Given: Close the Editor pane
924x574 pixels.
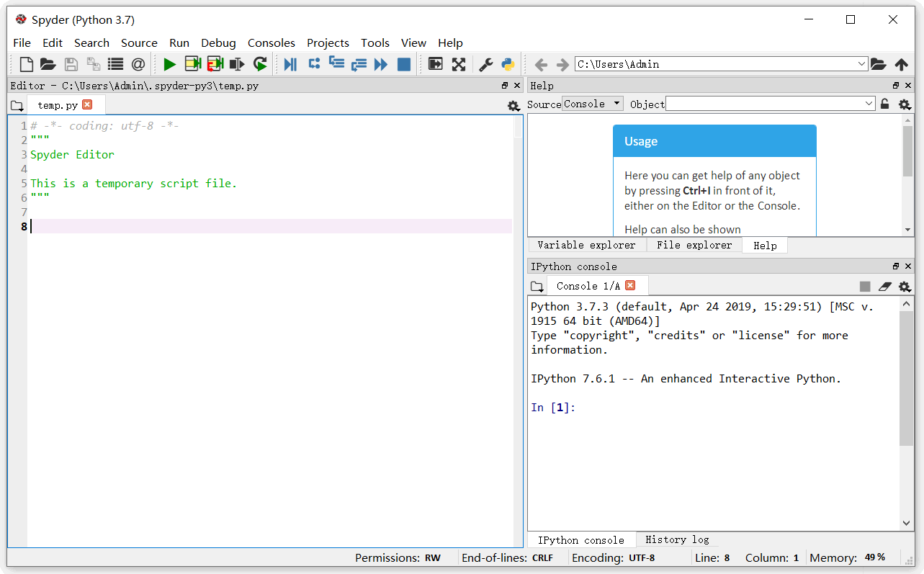Looking at the screenshot, I should [516, 85].
